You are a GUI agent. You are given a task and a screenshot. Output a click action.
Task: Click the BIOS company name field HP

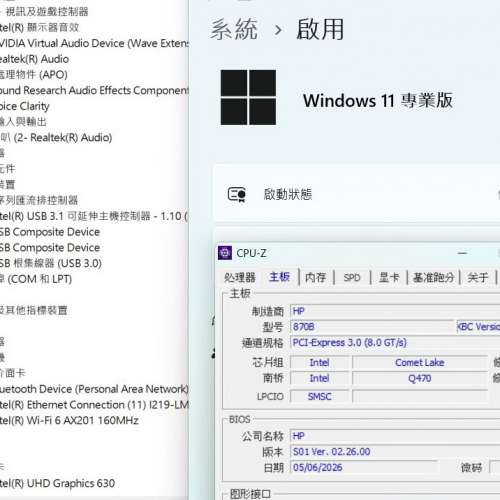(x=395, y=436)
